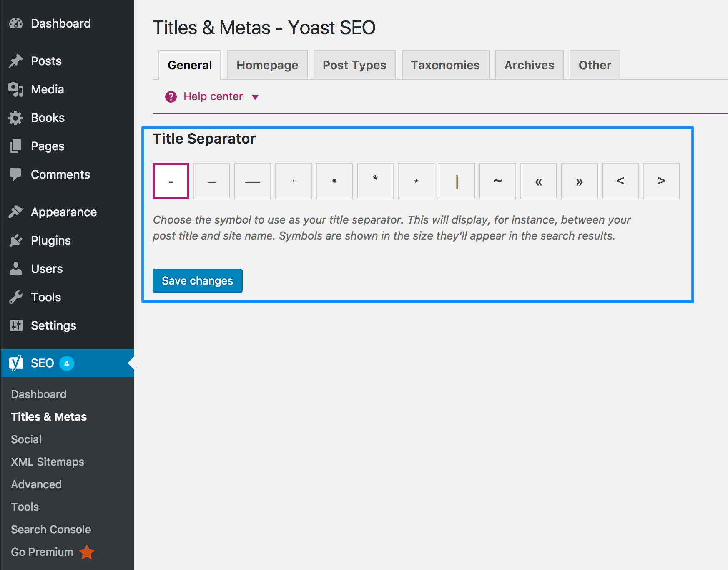Image resolution: width=728 pixels, height=570 pixels.
Task: Click the Settings sliders icon
Action: [x=16, y=325]
